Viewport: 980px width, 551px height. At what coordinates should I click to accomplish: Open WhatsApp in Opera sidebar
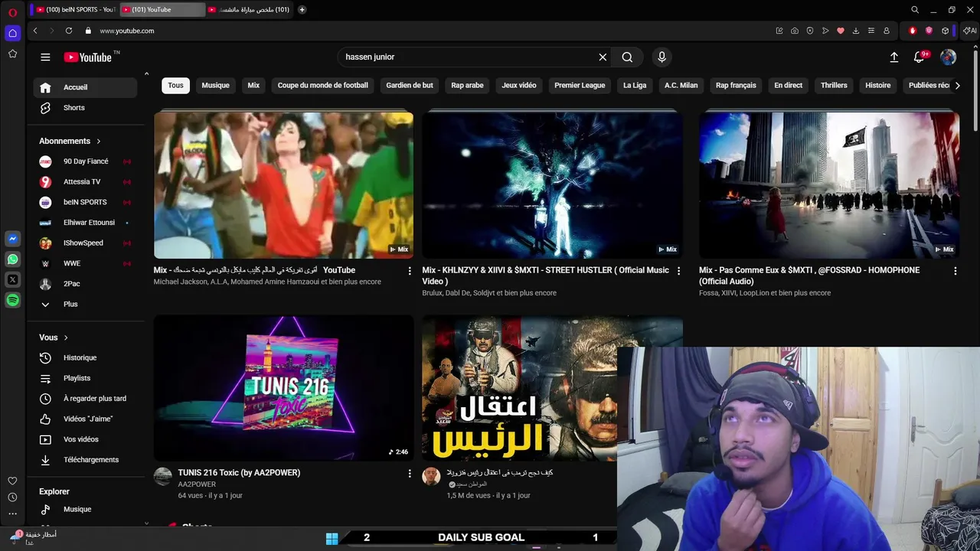coord(12,259)
